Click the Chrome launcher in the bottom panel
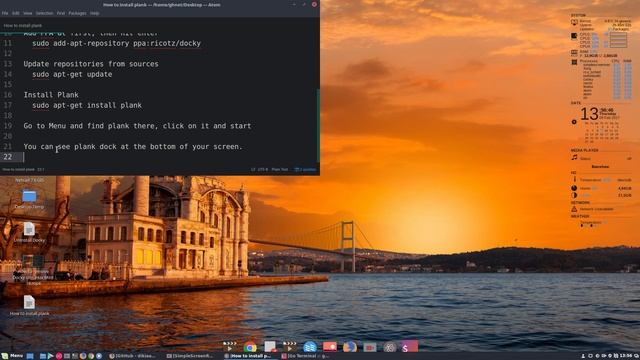Screen dimensions: 640x360 (x=91, y=356)
